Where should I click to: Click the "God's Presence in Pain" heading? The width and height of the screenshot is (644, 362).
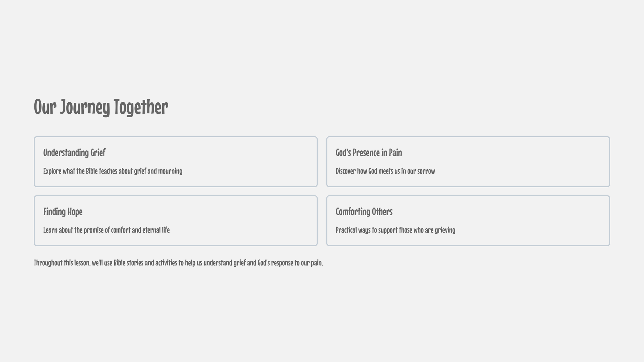point(369,153)
